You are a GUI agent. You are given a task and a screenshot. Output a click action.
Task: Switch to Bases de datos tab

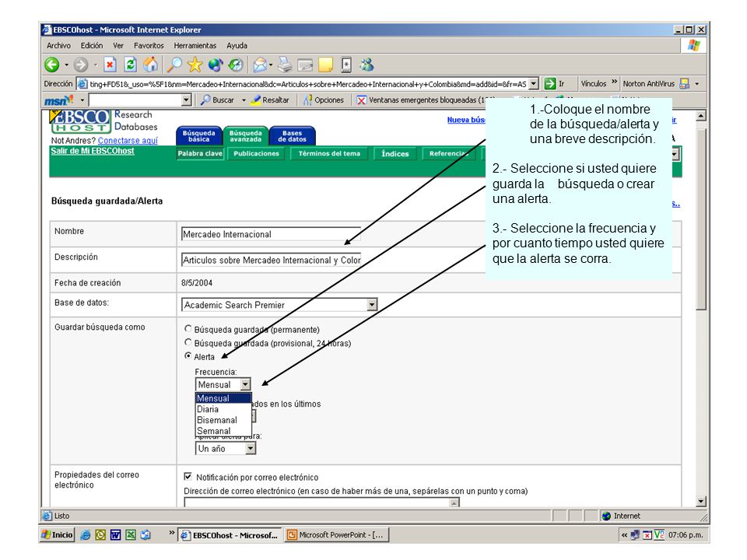click(x=292, y=136)
